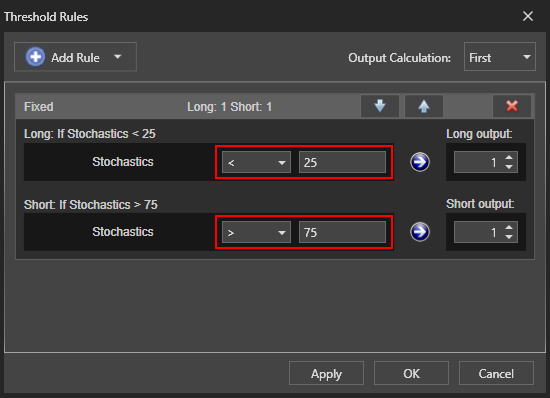Click the Cancel button
The height and width of the screenshot is (398, 550).
496,373
